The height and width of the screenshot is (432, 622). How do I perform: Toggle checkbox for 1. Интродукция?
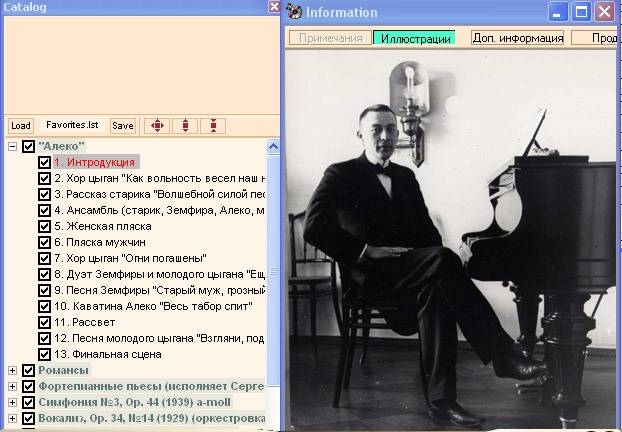coord(44,162)
